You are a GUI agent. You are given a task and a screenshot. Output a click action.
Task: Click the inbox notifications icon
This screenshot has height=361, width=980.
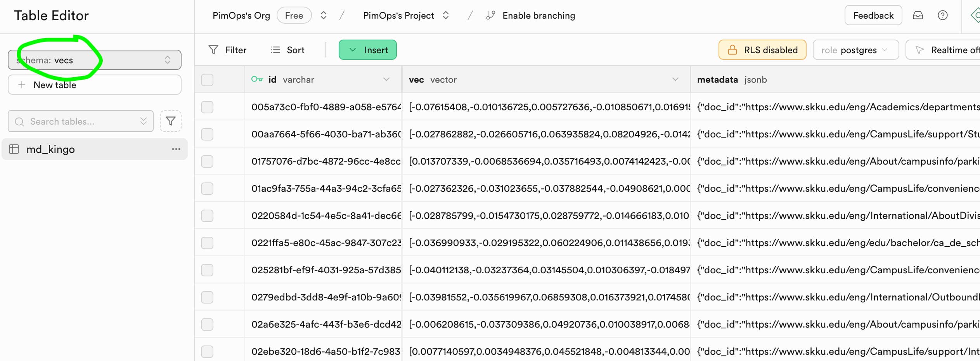pos(918,16)
